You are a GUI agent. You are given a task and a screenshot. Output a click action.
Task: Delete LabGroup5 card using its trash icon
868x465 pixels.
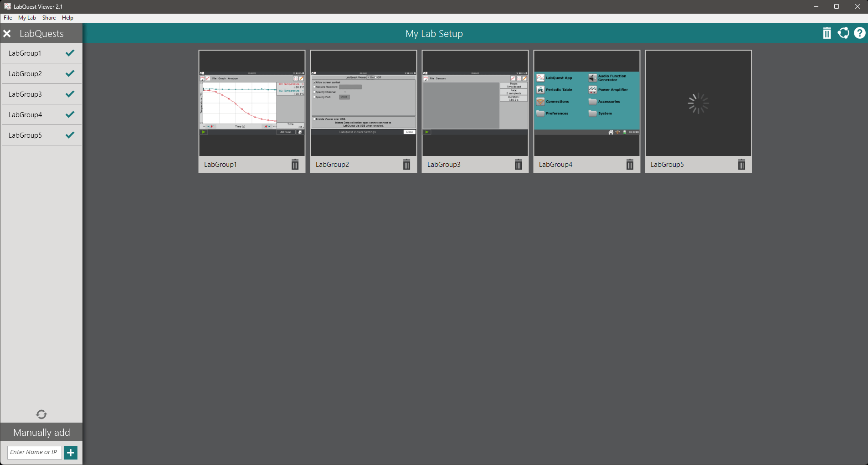[741, 165]
